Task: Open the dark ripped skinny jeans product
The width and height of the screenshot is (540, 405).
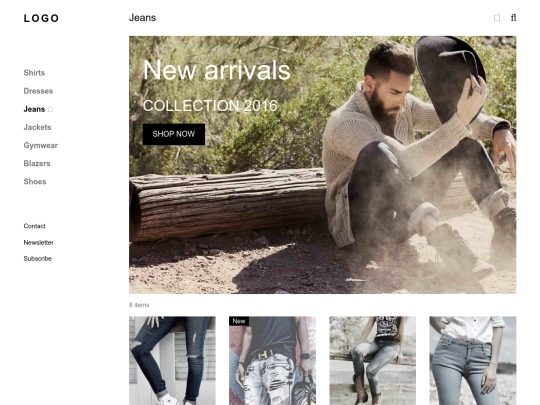Action: [172, 361]
